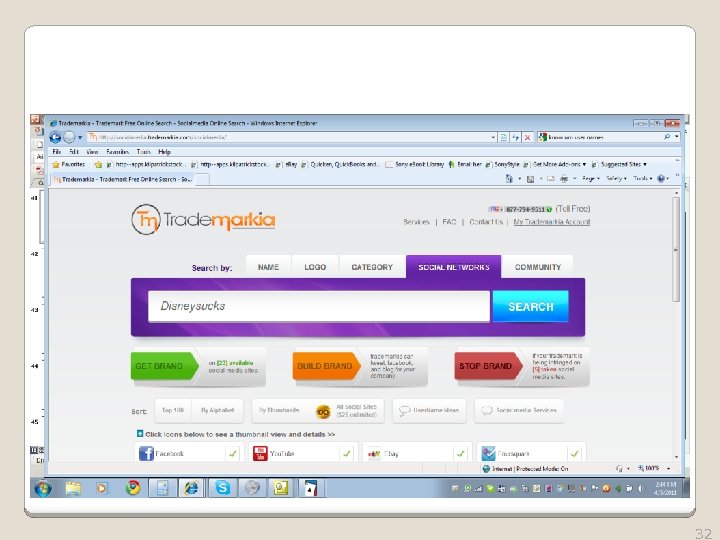Click the YouTube icon in results

[x=260, y=453]
